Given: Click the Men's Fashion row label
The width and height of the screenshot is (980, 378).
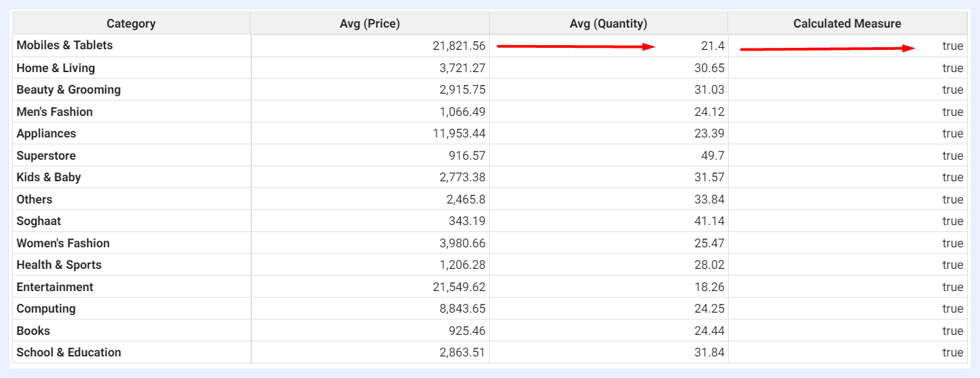Looking at the screenshot, I should [55, 112].
